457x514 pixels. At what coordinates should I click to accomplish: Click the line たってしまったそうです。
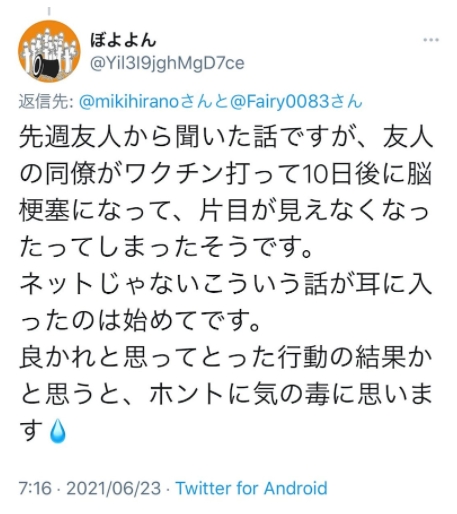(x=166, y=247)
